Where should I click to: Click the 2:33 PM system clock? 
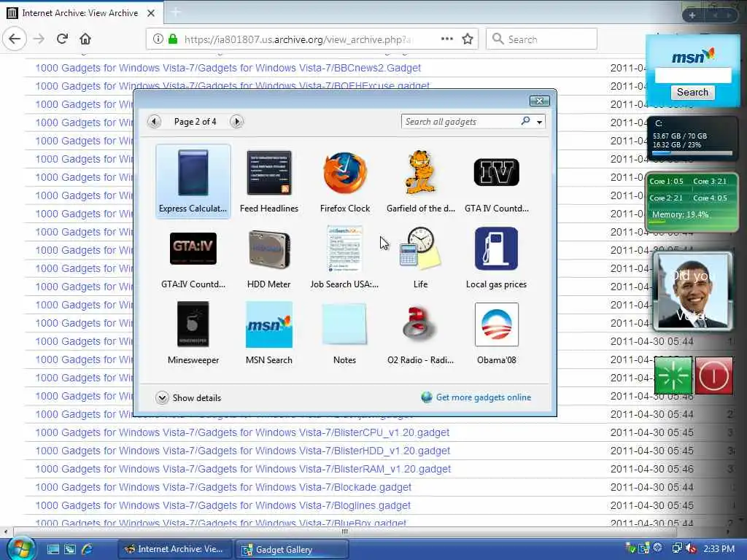click(x=719, y=548)
